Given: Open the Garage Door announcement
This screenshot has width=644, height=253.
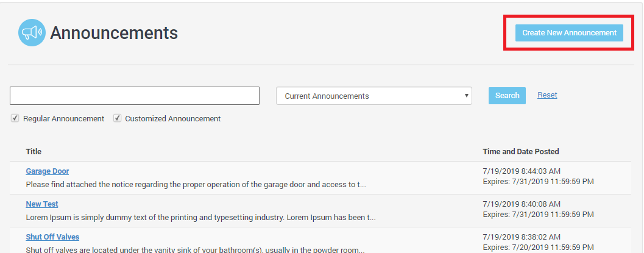Looking at the screenshot, I should (x=48, y=171).
